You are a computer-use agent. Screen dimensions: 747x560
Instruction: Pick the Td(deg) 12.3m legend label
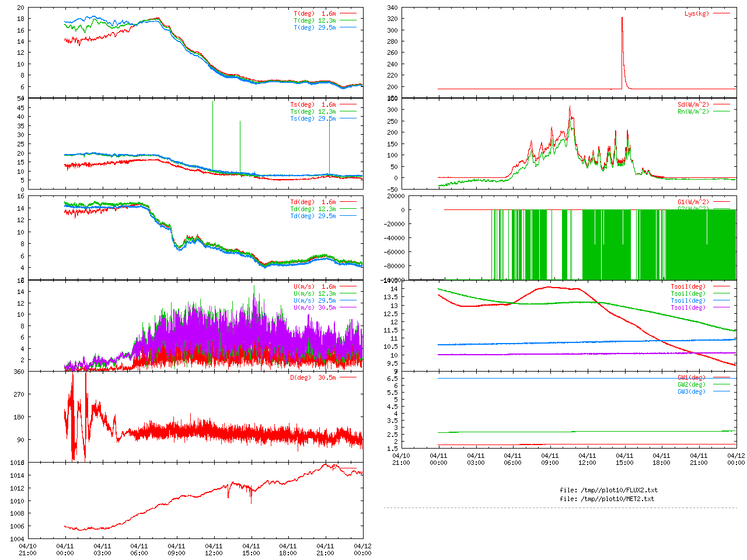313,209
